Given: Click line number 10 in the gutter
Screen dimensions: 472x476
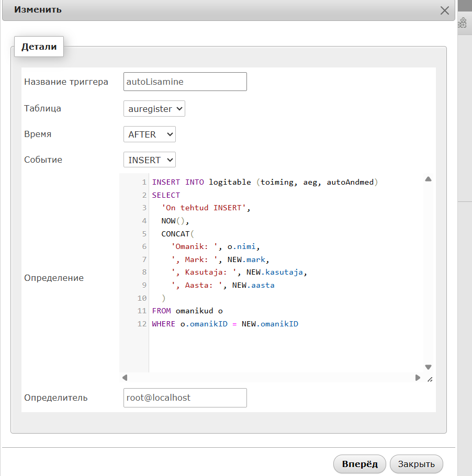Looking at the screenshot, I should 142,298.
